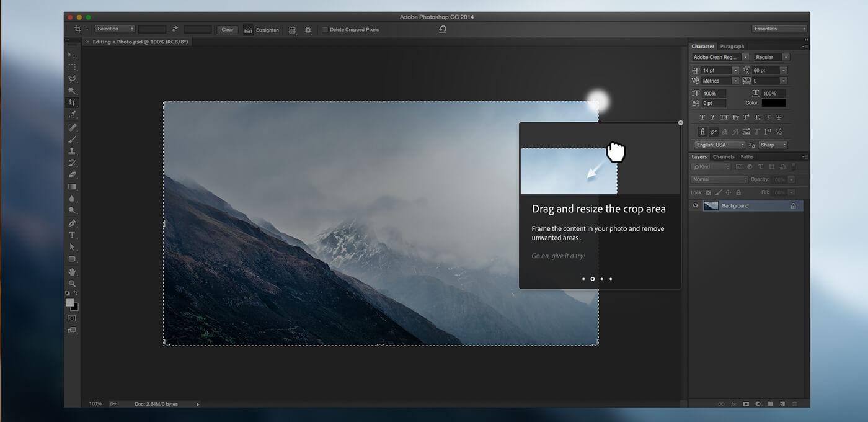The height and width of the screenshot is (422, 868).
Task: Toggle the Delete Cropped Pixels checkbox
Action: pos(324,29)
